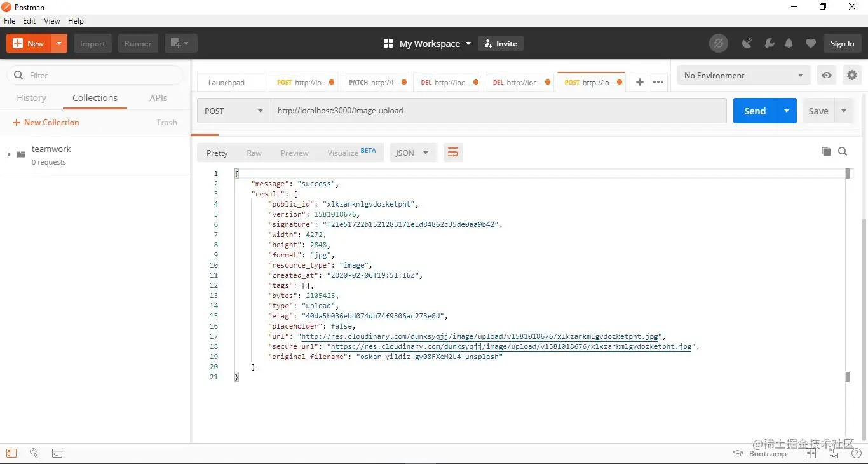Click the sync status icon
This screenshot has height=464, width=868.
click(x=719, y=43)
